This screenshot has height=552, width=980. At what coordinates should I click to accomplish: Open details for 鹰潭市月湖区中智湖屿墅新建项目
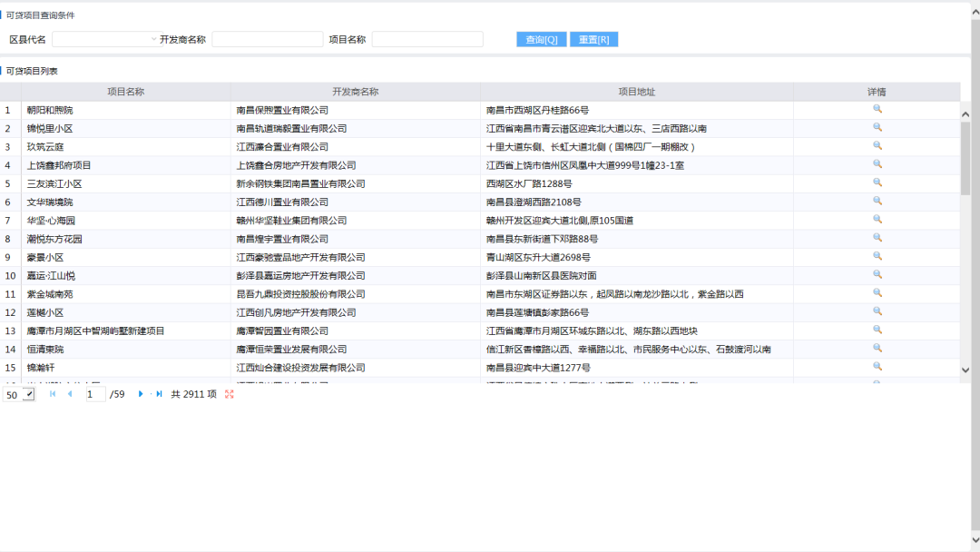[x=877, y=330]
